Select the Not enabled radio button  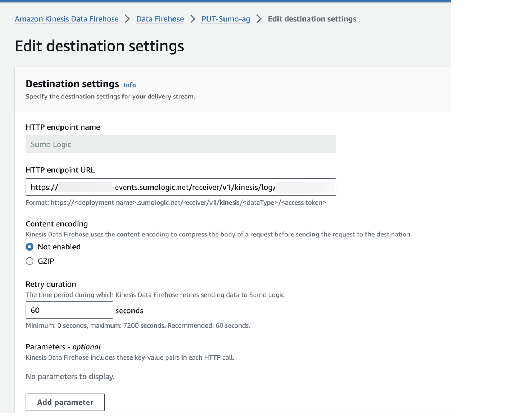click(x=29, y=247)
